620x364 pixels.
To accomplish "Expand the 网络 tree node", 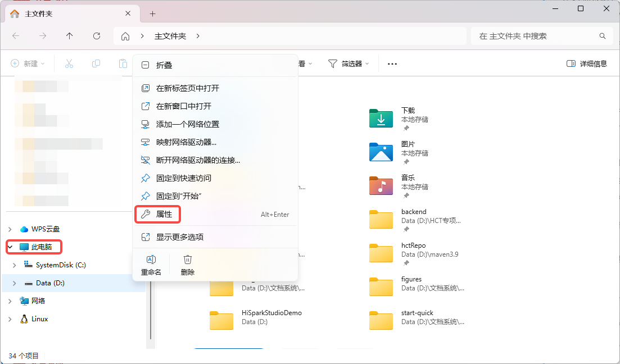I will 10,301.
